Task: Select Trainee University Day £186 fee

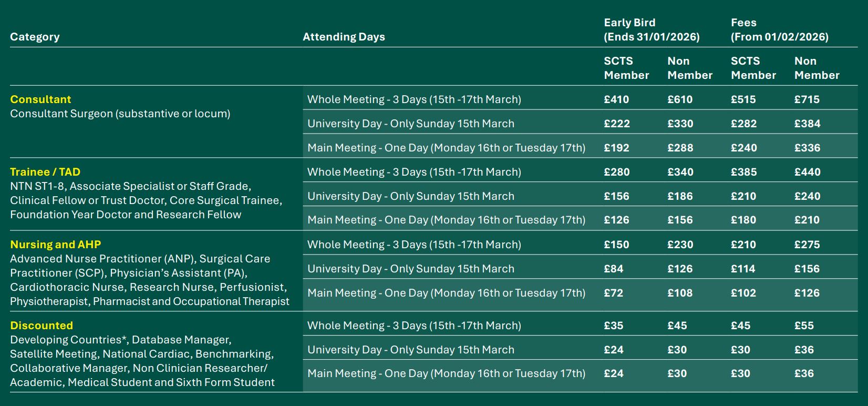Action: coord(680,196)
